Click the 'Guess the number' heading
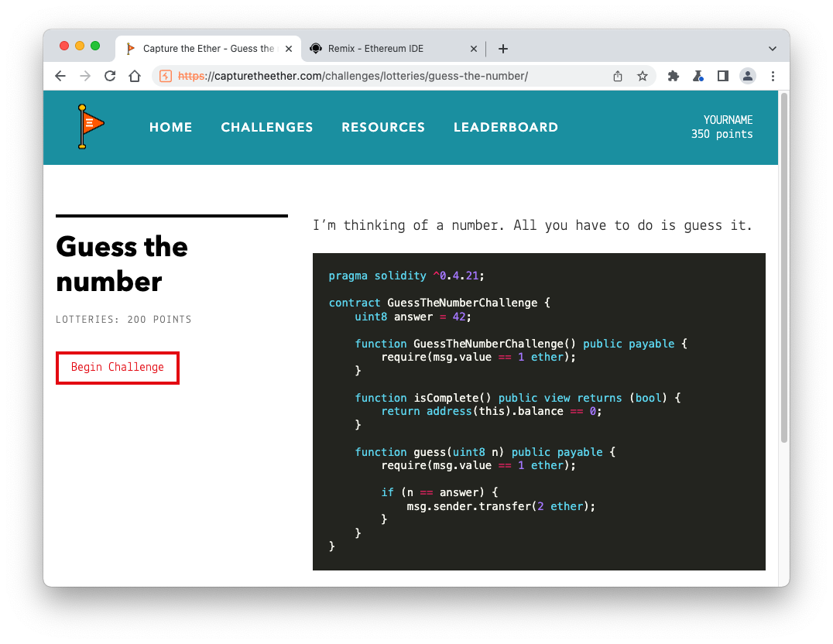This screenshot has height=644, width=833. click(122, 264)
